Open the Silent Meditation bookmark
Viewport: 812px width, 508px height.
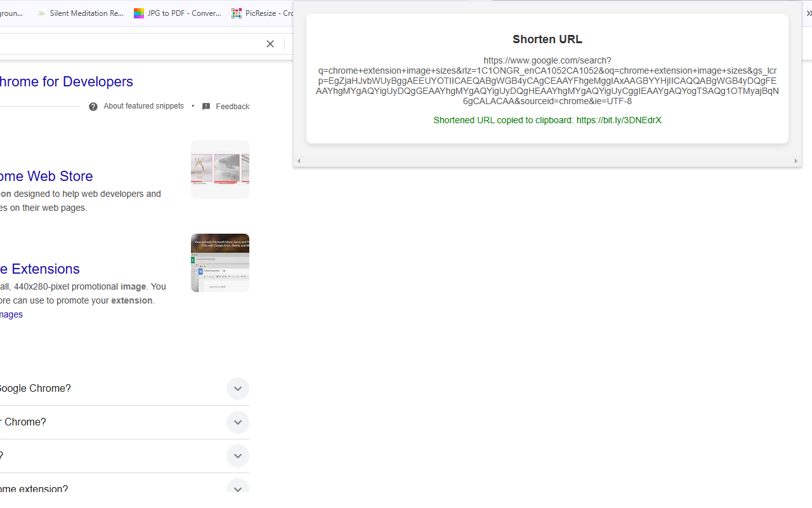pos(80,13)
